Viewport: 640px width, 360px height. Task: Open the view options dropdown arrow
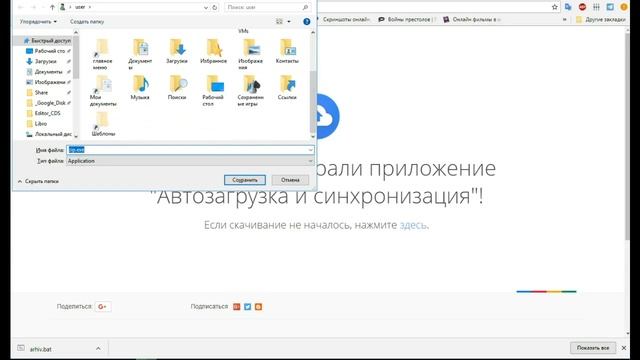[289, 22]
